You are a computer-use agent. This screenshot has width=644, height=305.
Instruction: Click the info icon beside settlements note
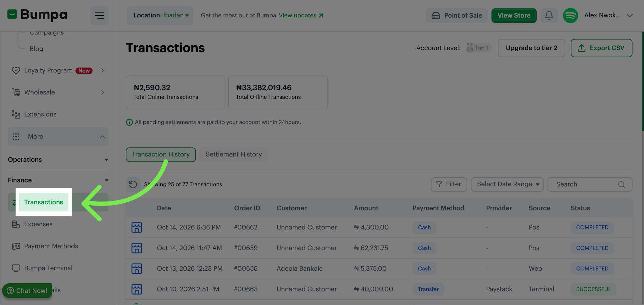click(x=129, y=122)
